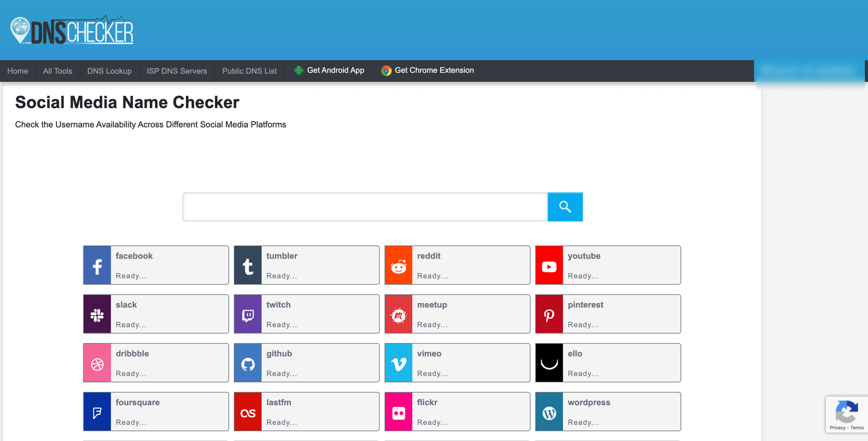868x441 pixels.
Task: Select the youtube card label
Action: pos(584,256)
